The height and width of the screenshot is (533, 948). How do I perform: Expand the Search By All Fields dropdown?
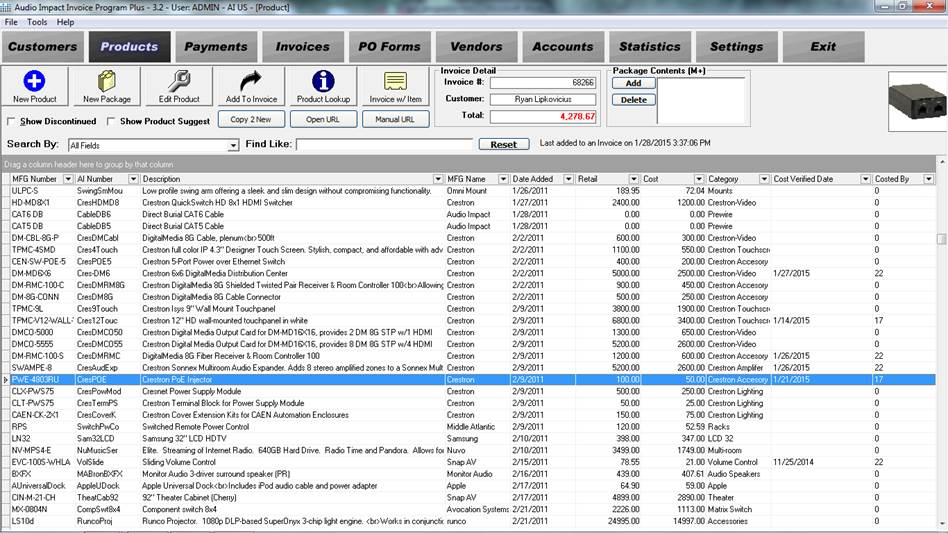pyautogui.click(x=233, y=146)
